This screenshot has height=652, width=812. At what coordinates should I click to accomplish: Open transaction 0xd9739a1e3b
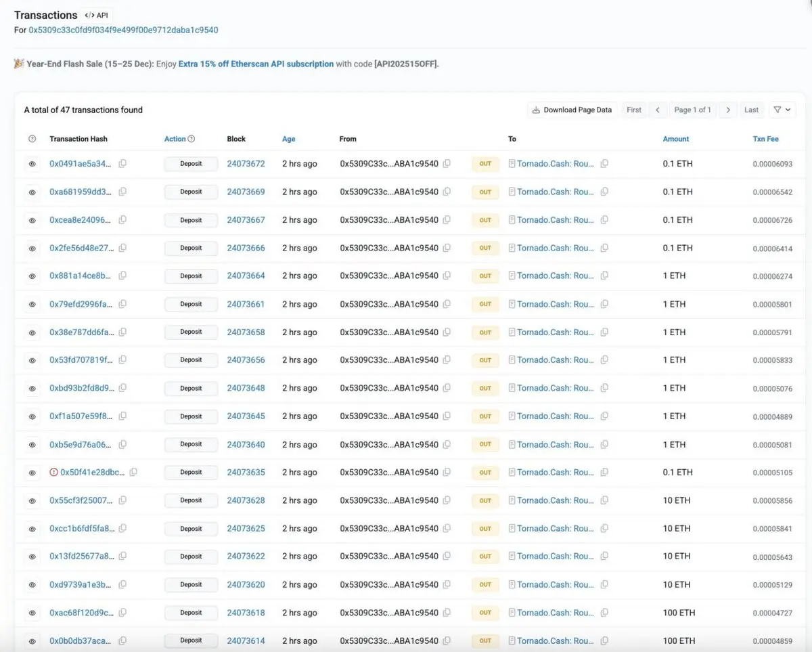click(x=81, y=584)
